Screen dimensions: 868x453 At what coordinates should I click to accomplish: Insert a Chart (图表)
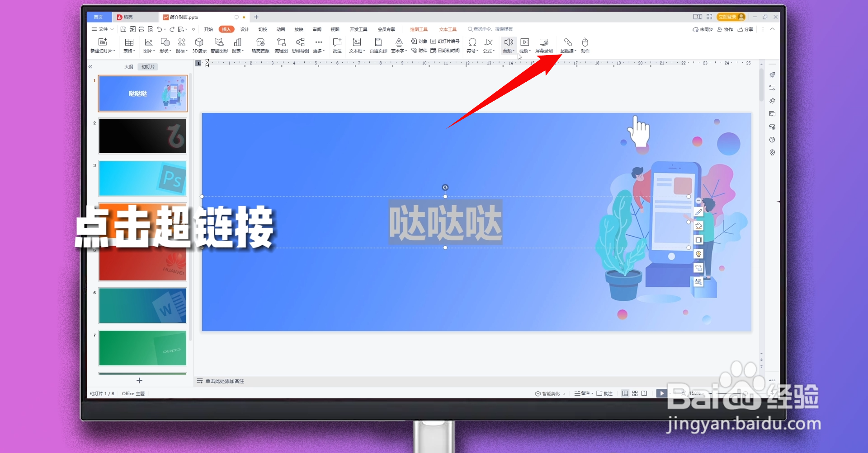click(x=237, y=45)
